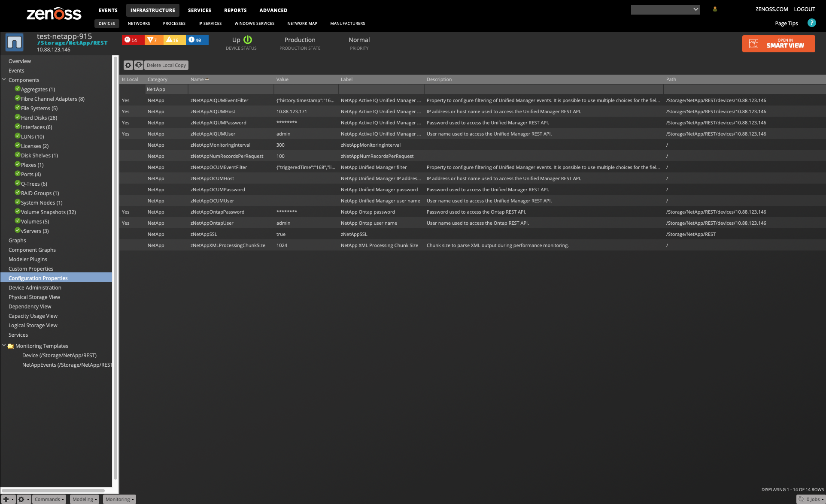Screen dimensions: 826x504
Task: Click the green check icon beside Aggregates
Action: (18, 89)
